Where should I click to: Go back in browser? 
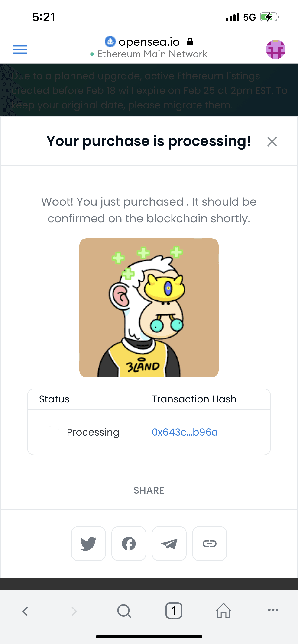click(25, 611)
